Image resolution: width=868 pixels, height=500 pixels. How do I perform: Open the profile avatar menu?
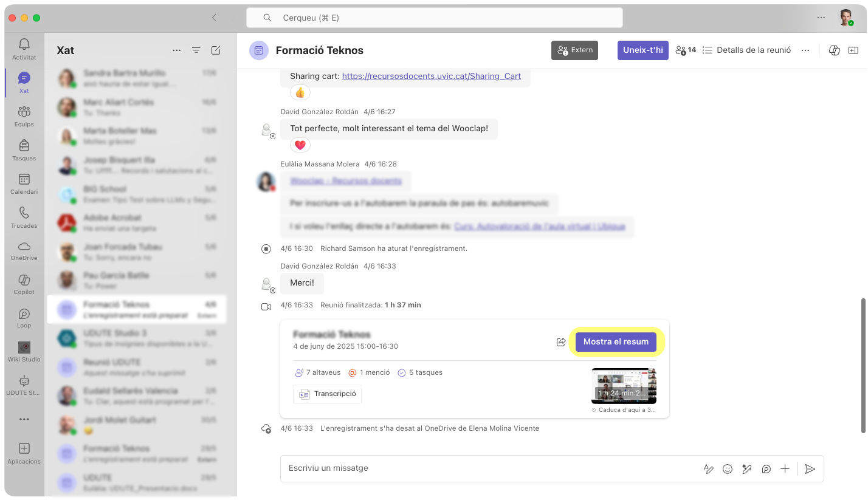[x=846, y=18]
